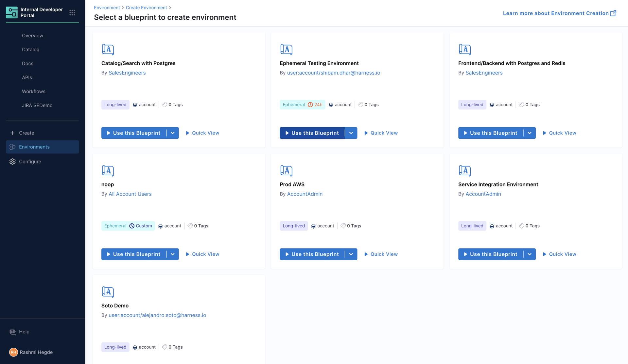The width and height of the screenshot is (628, 364).
Task: Go to Catalog in sidebar menu
Action: [31, 50]
